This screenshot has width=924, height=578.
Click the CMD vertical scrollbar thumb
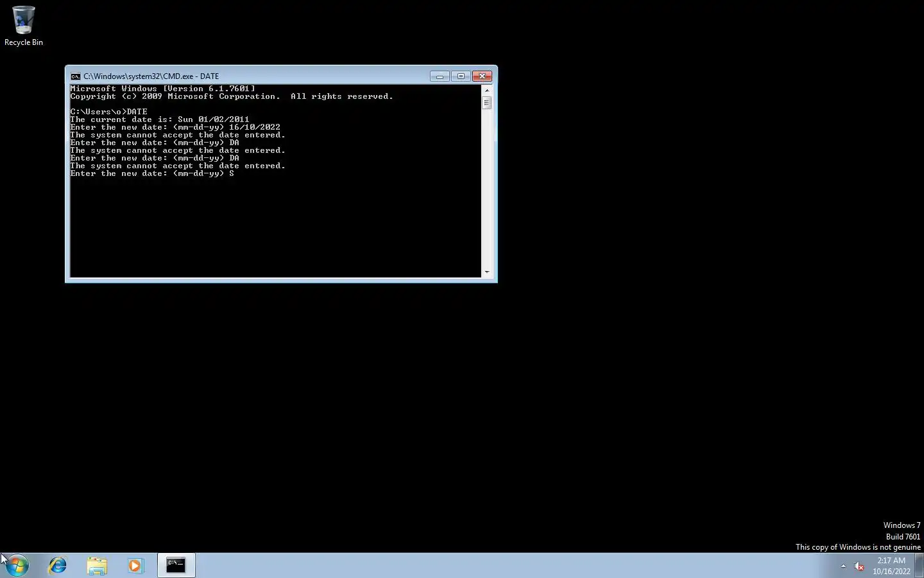tap(487, 103)
